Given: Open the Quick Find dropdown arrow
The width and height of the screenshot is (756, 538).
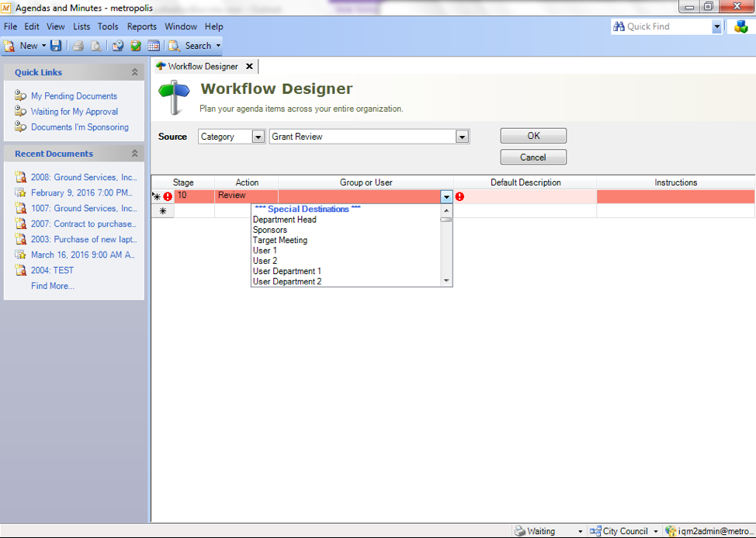Looking at the screenshot, I should [x=717, y=27].
